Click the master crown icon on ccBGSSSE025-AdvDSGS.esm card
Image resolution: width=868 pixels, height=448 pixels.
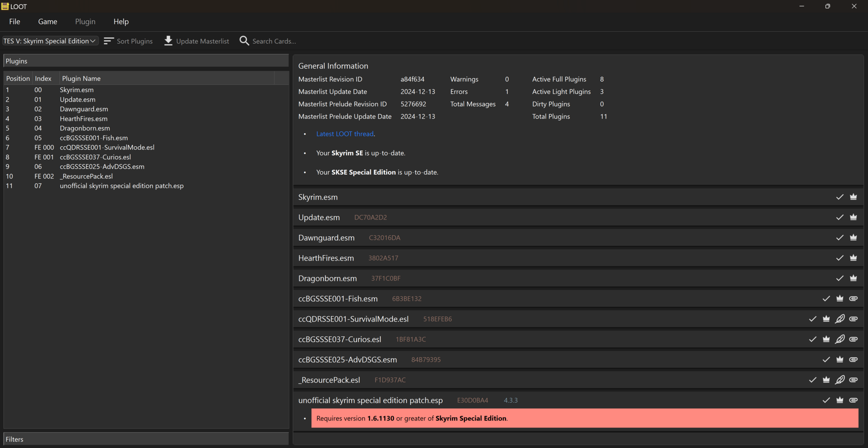(x=840, y=359)
